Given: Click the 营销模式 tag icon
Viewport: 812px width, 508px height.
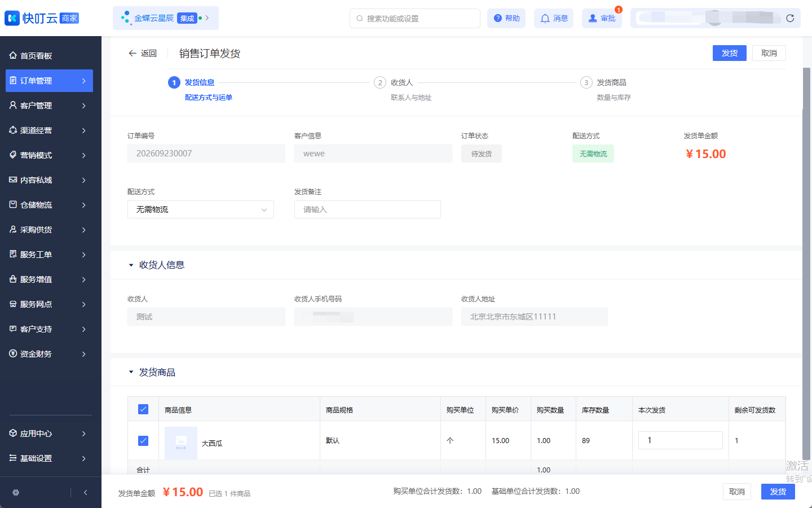Looking at the screenshot, I should (13, 155).
